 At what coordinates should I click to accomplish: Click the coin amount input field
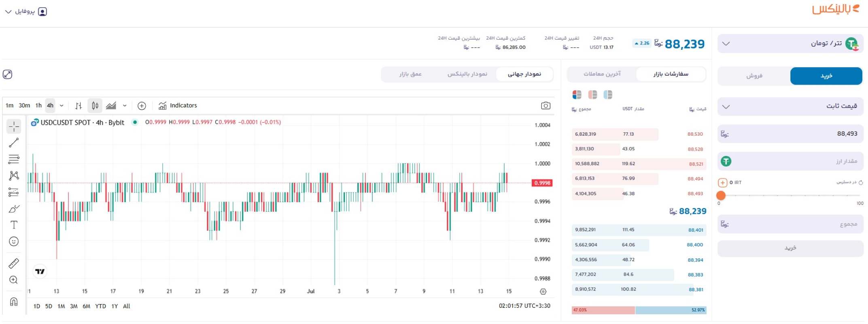pyautogui.click(x=790, y=161)
